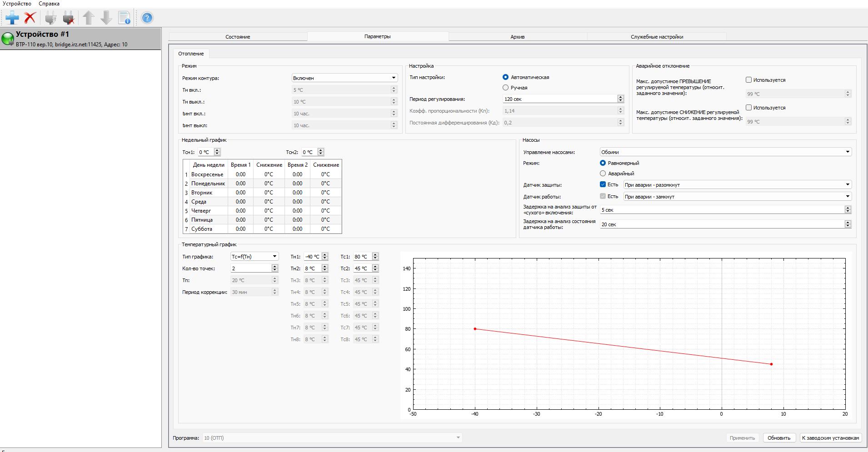Screen dimensions: 868x452
Task: Click the Применить button
Action: 742,438
